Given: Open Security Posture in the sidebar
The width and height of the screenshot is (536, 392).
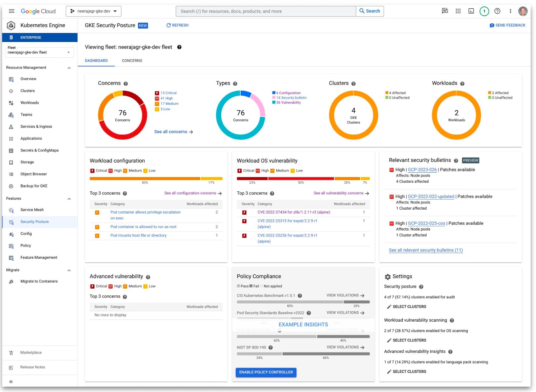Looking at the screenshot, I should [40, 222].
